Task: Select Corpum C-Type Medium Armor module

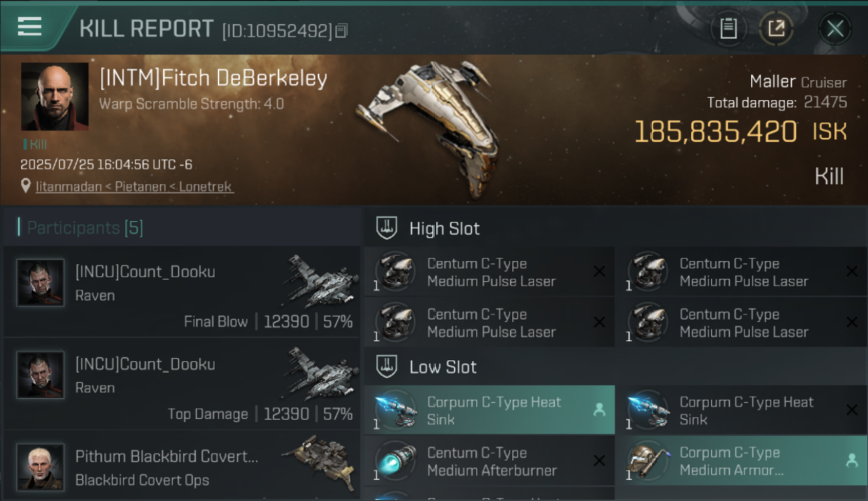Action: [742, 461]
